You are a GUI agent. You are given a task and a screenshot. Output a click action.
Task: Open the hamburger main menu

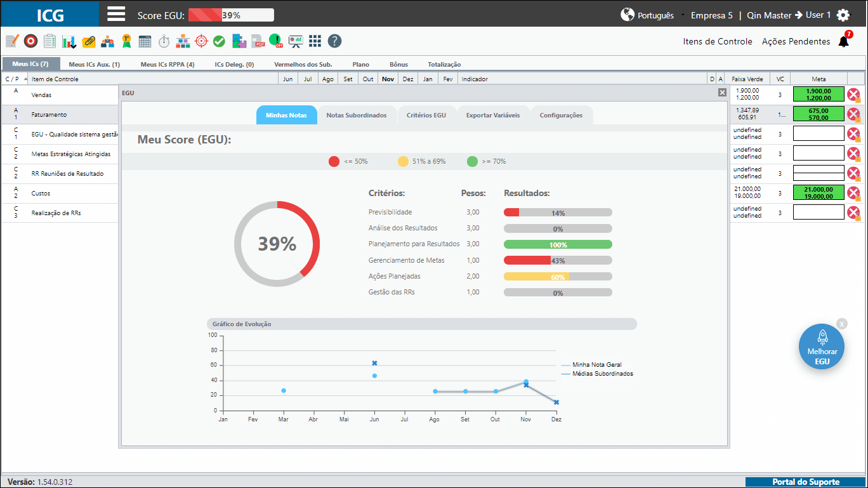coord(116,14)
